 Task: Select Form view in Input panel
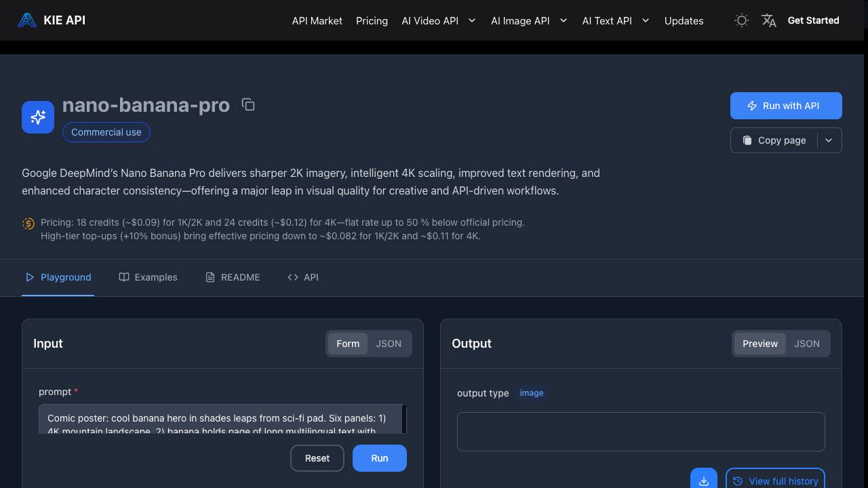pos(348,344)
